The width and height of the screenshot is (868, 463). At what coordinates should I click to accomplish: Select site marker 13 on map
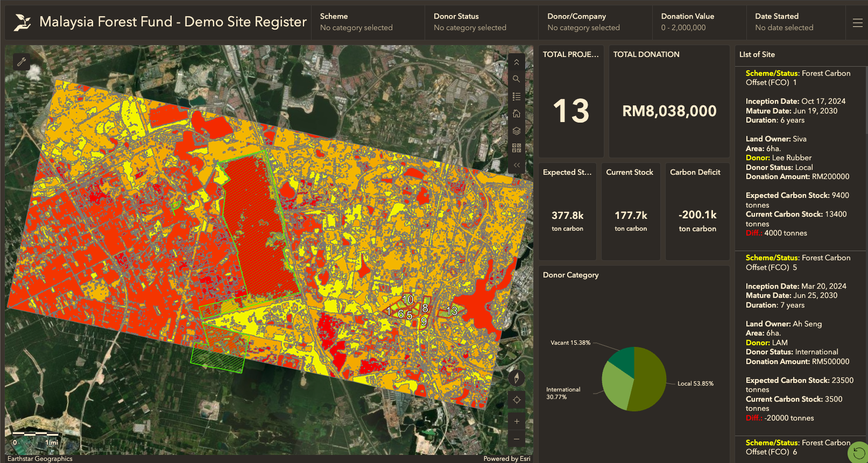451,311
